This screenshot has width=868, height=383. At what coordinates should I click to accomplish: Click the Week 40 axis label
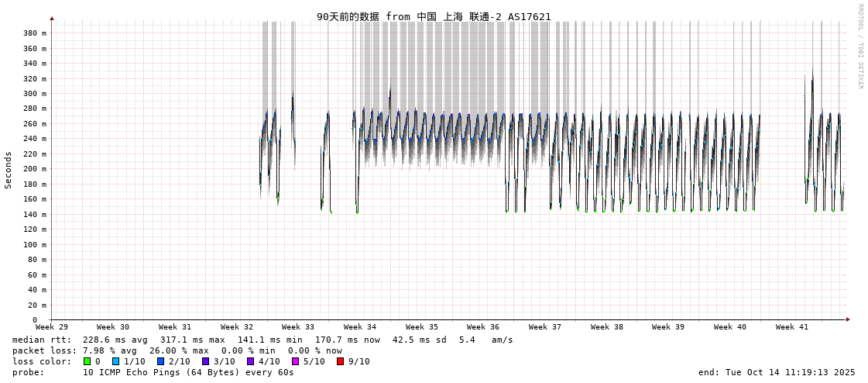pos(730,327)
